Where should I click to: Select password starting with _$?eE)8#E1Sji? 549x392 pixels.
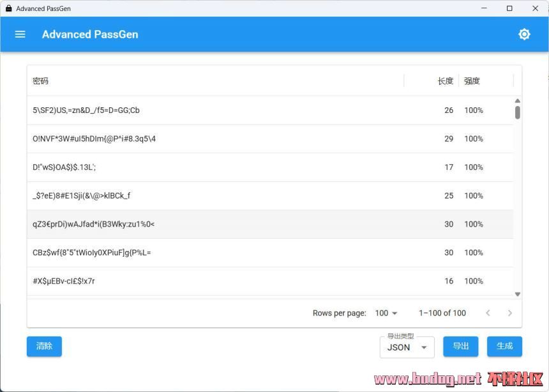tap(82, 195)
